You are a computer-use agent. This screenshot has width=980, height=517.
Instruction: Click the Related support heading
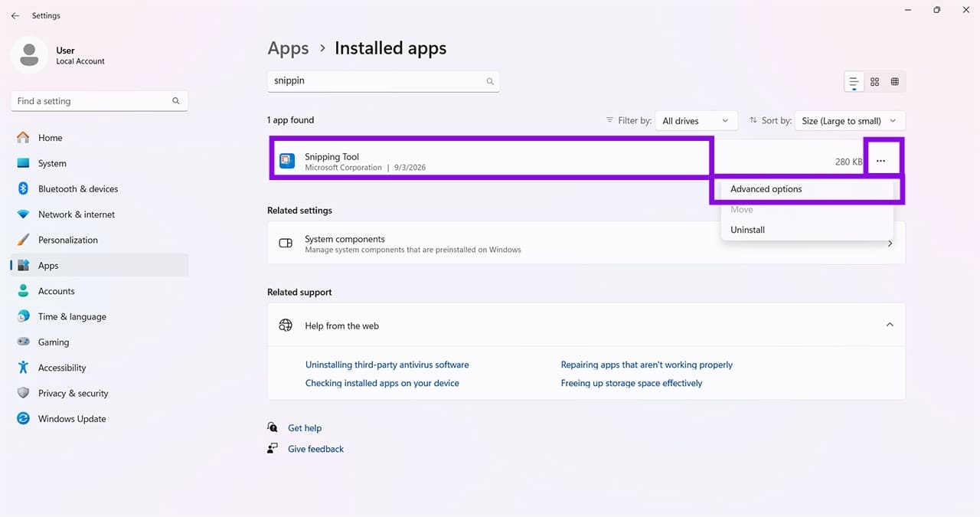[x=299, y=293]
